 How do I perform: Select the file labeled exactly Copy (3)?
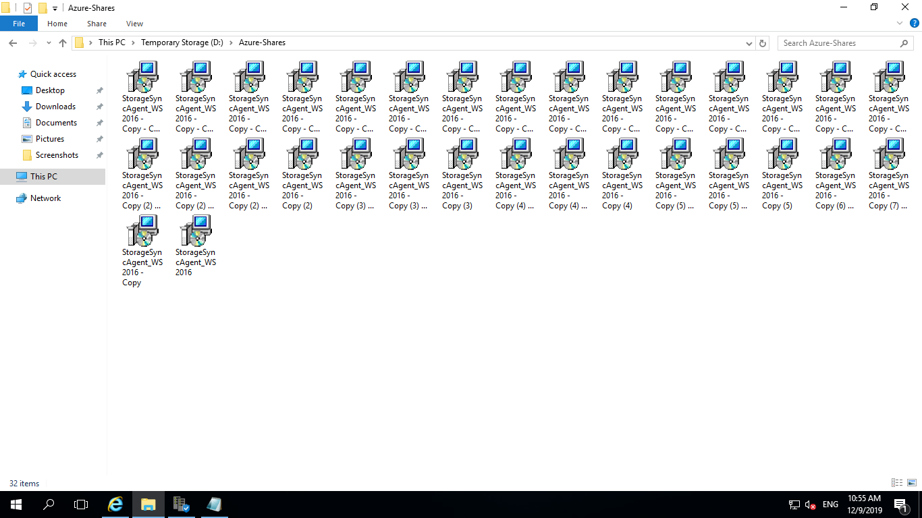coord(462,174)
